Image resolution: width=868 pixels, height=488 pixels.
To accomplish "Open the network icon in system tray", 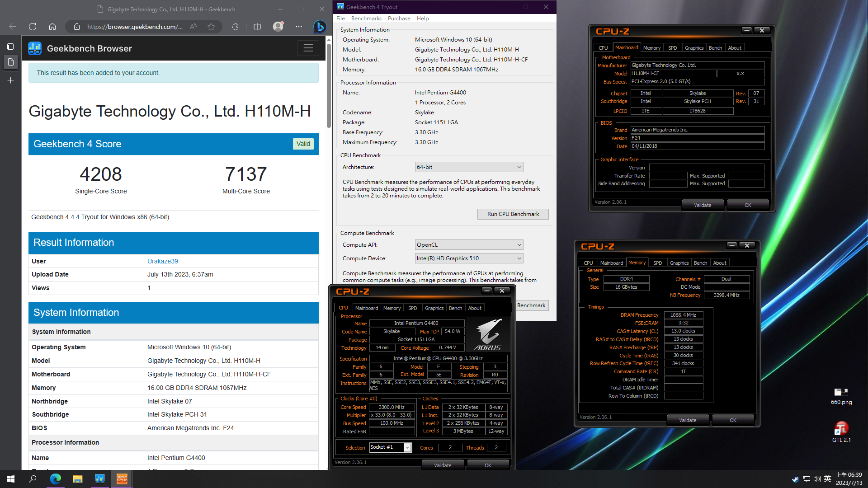I will tap(806, 479).
